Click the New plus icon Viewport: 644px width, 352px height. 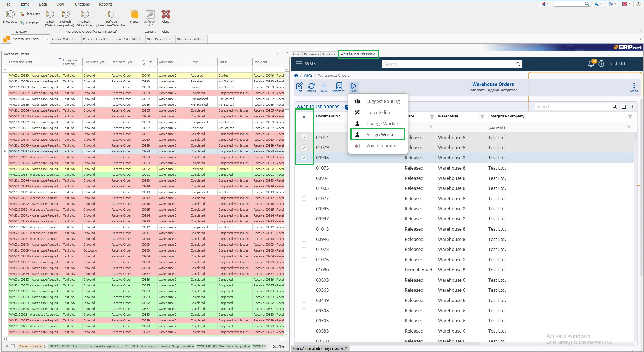[324, 87]
